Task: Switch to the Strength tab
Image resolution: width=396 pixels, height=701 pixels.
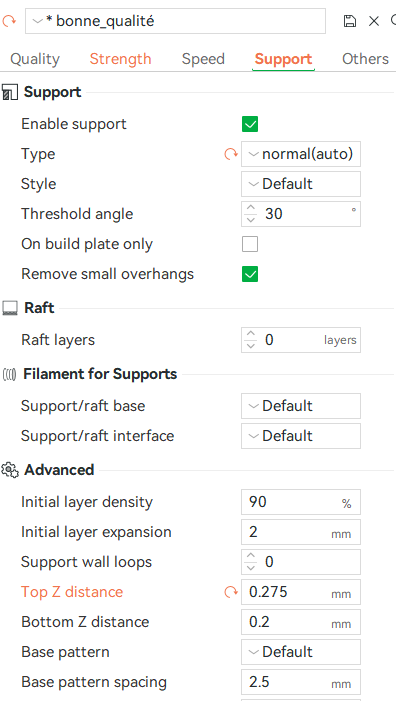Action: (x=121, y=59)
